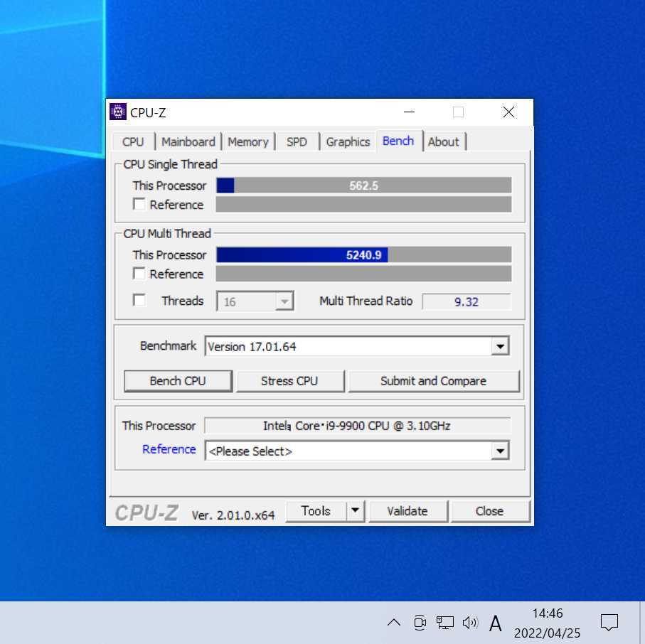Click the IME input mode 'A' indicator

[495, 623]
